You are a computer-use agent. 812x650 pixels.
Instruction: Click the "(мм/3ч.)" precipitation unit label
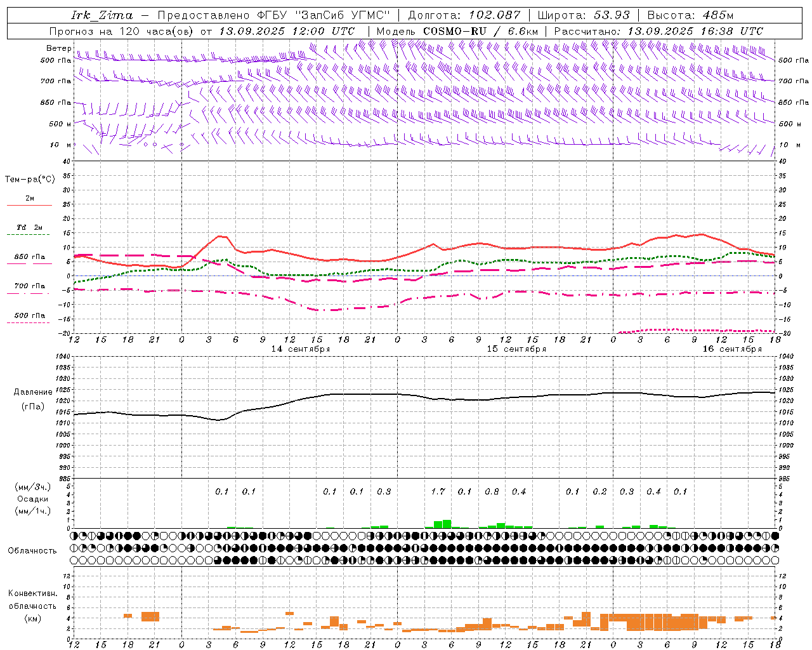coord(32,487)
